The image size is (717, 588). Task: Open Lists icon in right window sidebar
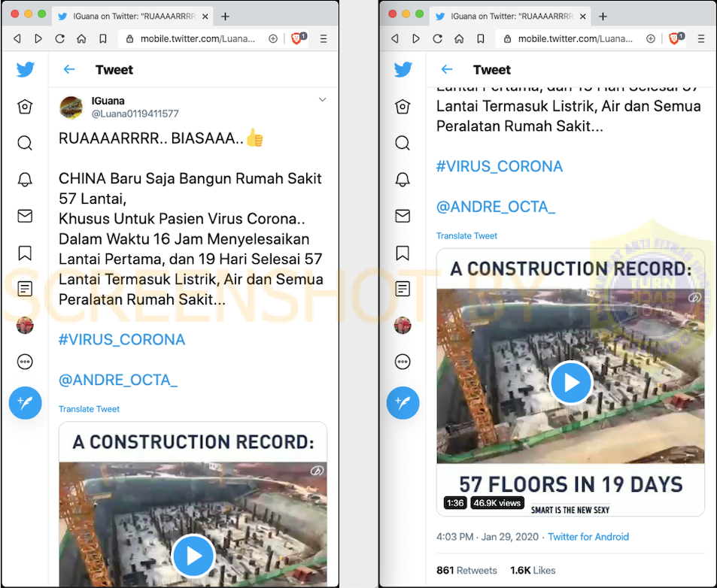pyautogui.click(x=403, y=289)
